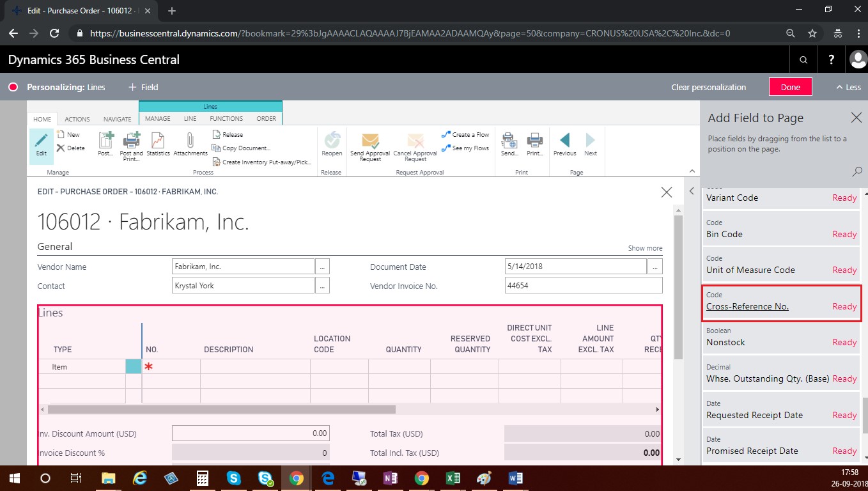Viewport: 868px width, 491px height.
Task: Click the Send action icon
Action: point(509,144)
